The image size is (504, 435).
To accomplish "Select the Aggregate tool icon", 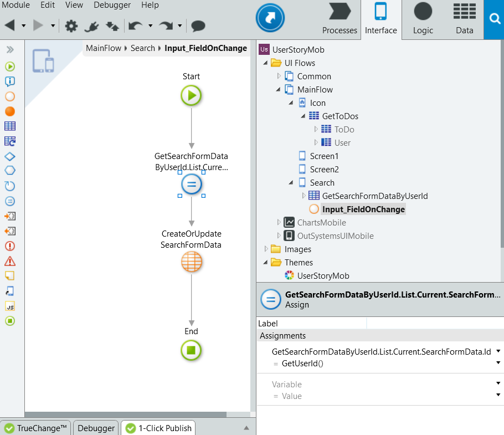I will click(x=9, y=126).
